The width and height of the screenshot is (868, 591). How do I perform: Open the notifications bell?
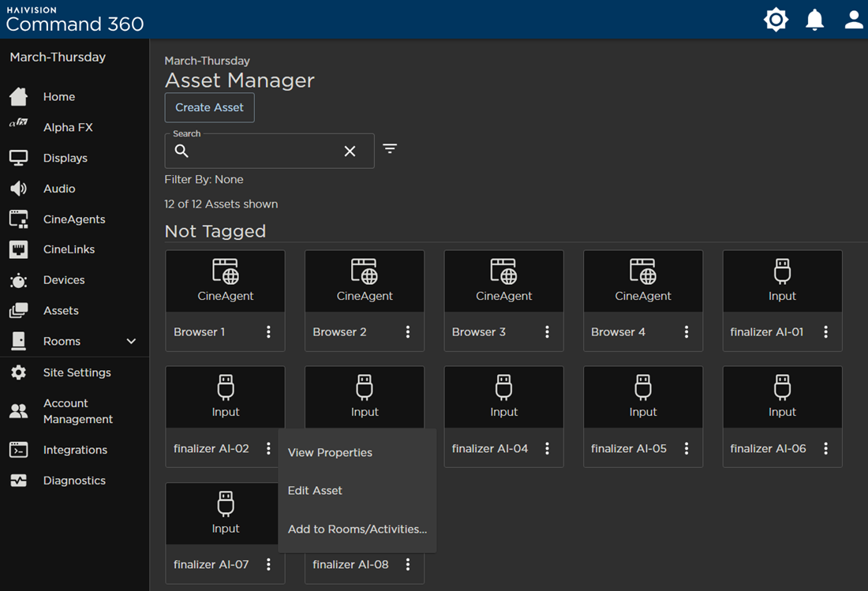pyautogui.click(x=814, y=20)
